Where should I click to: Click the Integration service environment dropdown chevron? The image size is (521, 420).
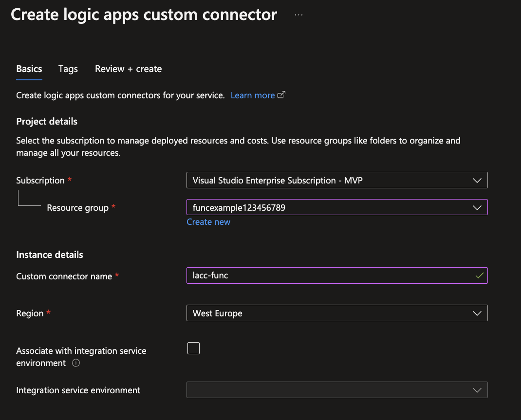tap(477, 390)
